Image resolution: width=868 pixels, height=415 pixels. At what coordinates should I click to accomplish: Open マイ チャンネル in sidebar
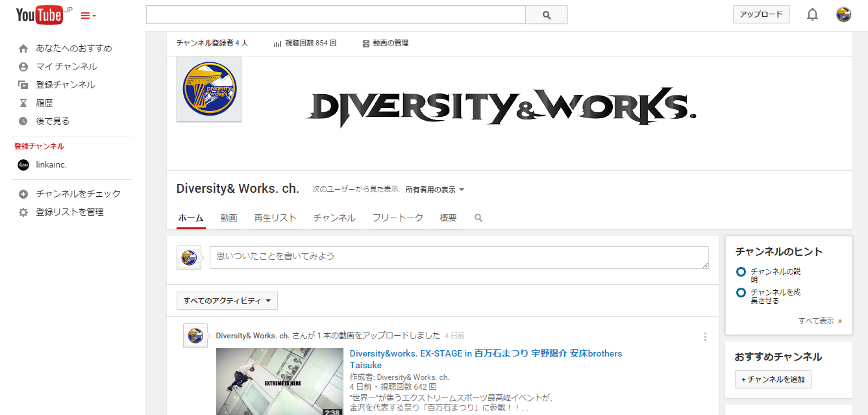click(66, 67)
